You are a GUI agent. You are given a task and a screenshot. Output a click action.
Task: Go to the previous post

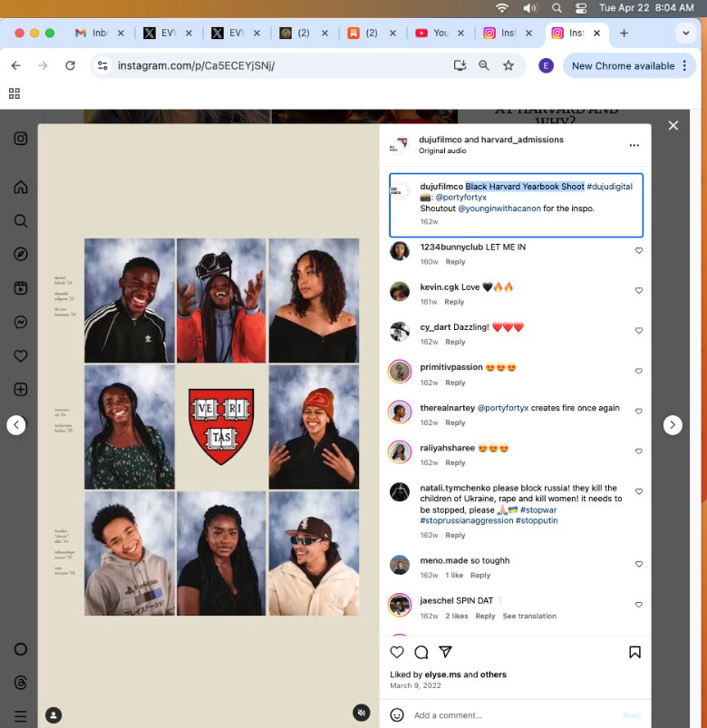[x=16, y=425]
